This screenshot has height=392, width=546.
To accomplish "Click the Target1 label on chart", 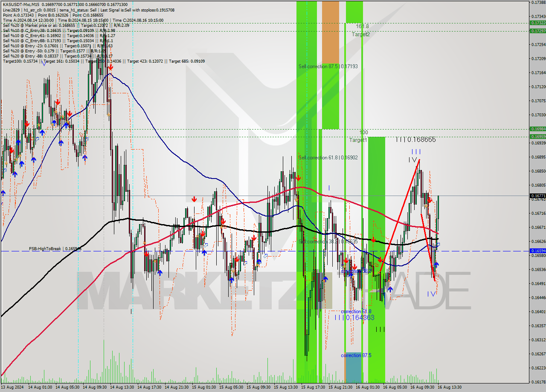I will [358, 140].
